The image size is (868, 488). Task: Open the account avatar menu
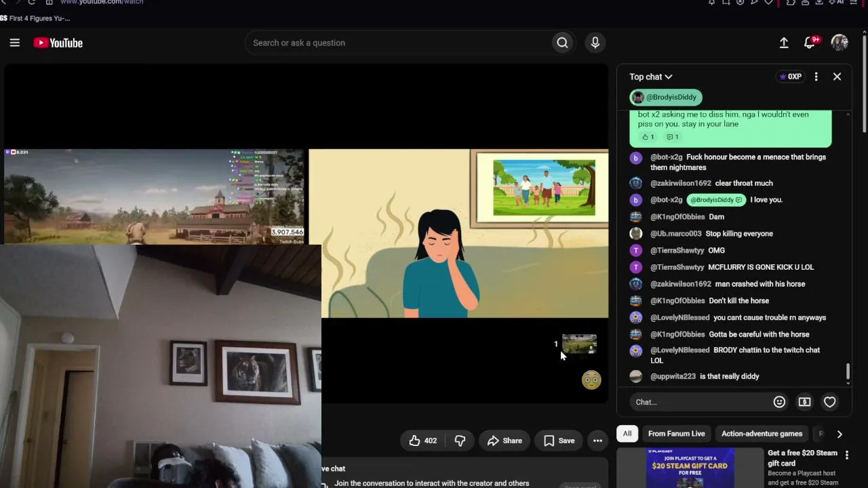tap(840, 43)
